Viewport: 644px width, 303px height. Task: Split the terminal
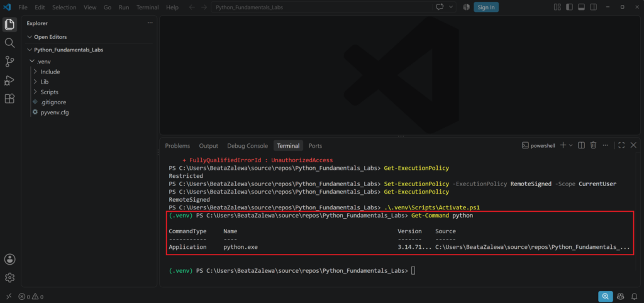click(582, 145)
